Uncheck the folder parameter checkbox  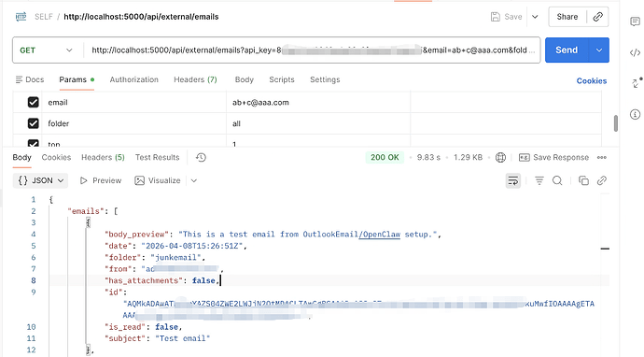coord(34,123)
